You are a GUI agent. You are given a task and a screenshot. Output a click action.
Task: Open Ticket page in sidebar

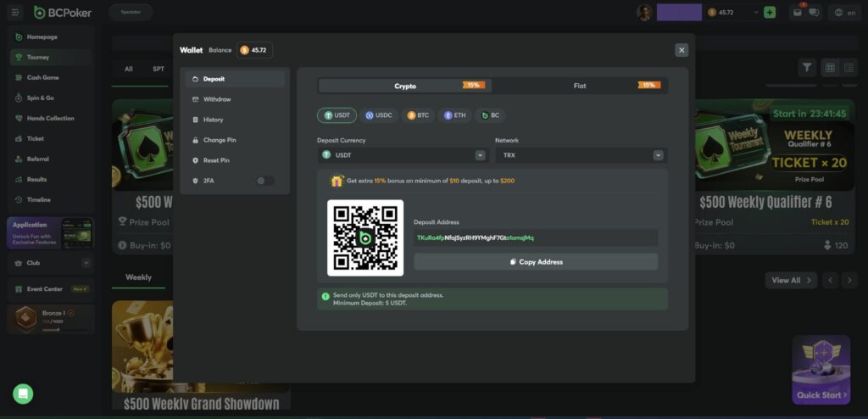(x=50, y=138)
